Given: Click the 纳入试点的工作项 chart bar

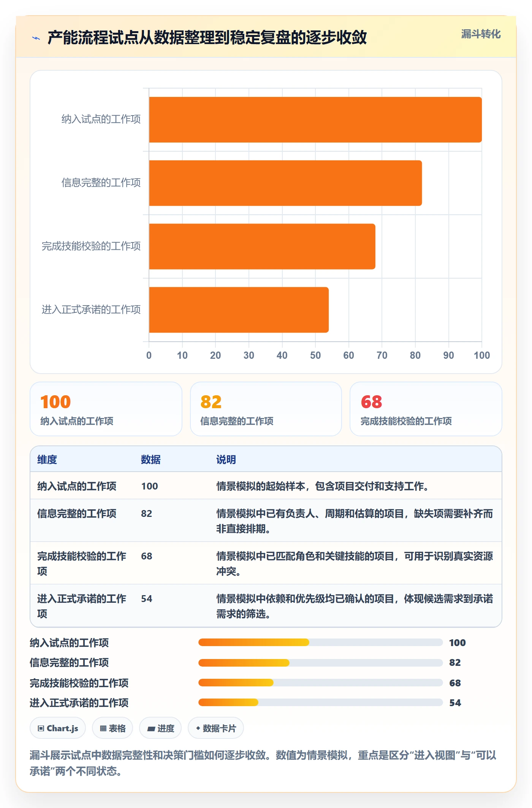Looking at the screenshot, I should (315, 120).
